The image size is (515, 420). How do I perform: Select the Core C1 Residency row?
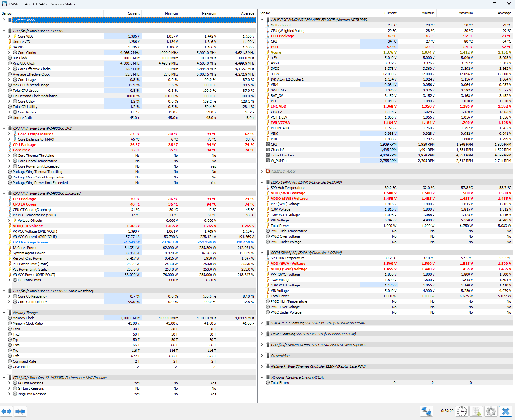tap(128, 302)
